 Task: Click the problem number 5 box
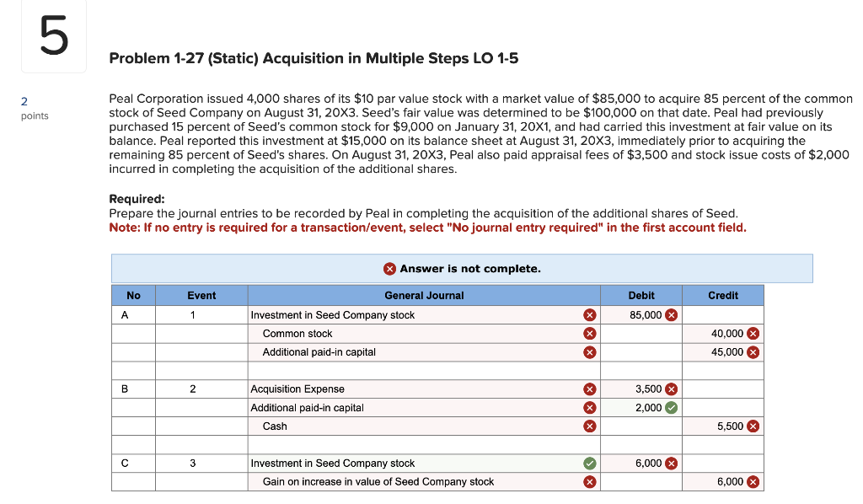(x=52, y=36)
